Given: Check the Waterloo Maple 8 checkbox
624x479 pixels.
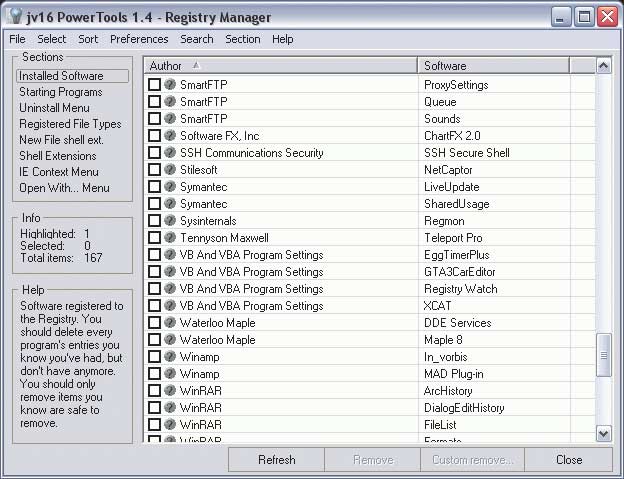Looking at the screenshot, I should (x=154, y=339).
